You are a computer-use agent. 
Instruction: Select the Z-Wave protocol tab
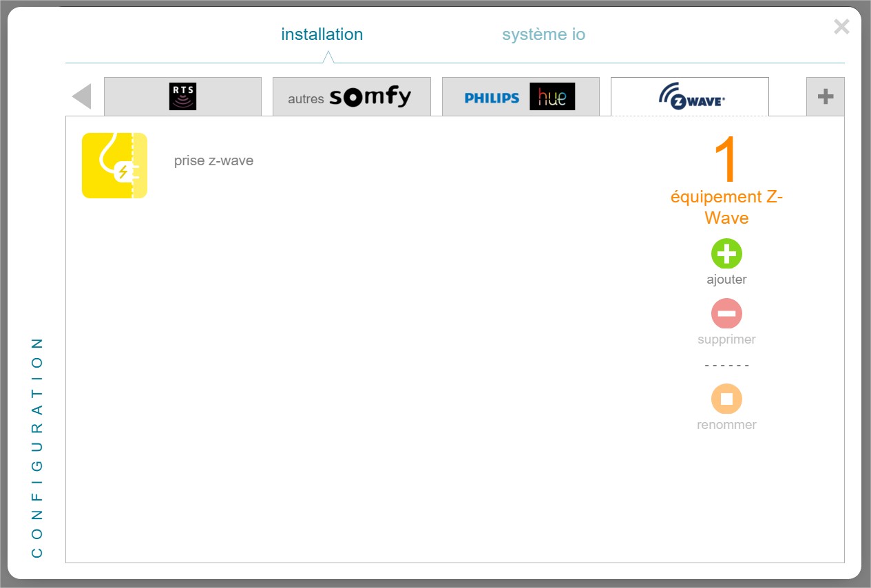(x=690, y=97)
